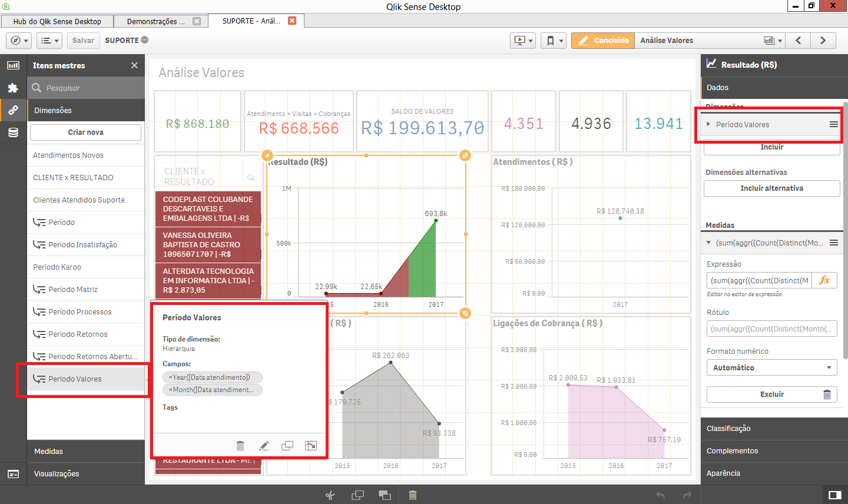Image resolution: width=848 pixels, height=504 pixels.
Task: Click Período Valores reorder handle
Action: 834,124
